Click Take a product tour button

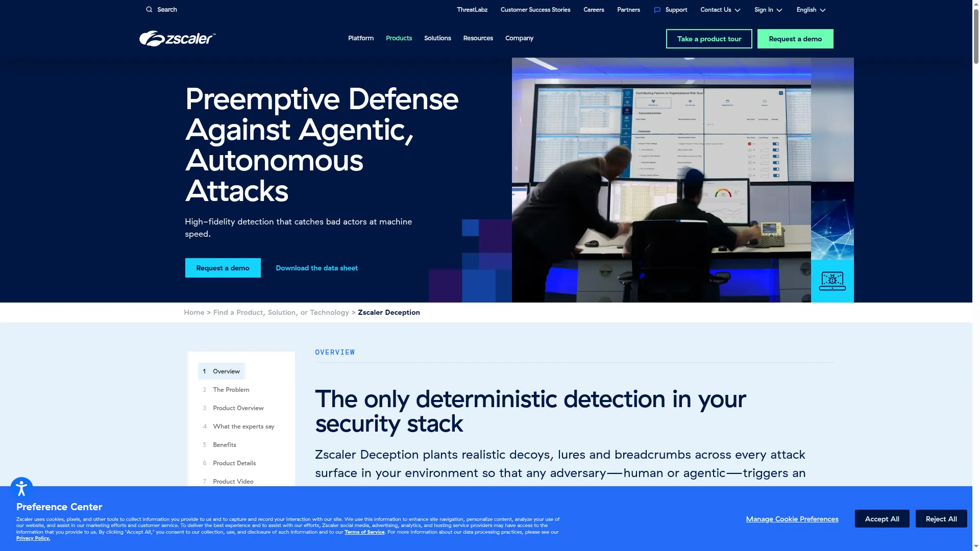click(x=708, y=39)
